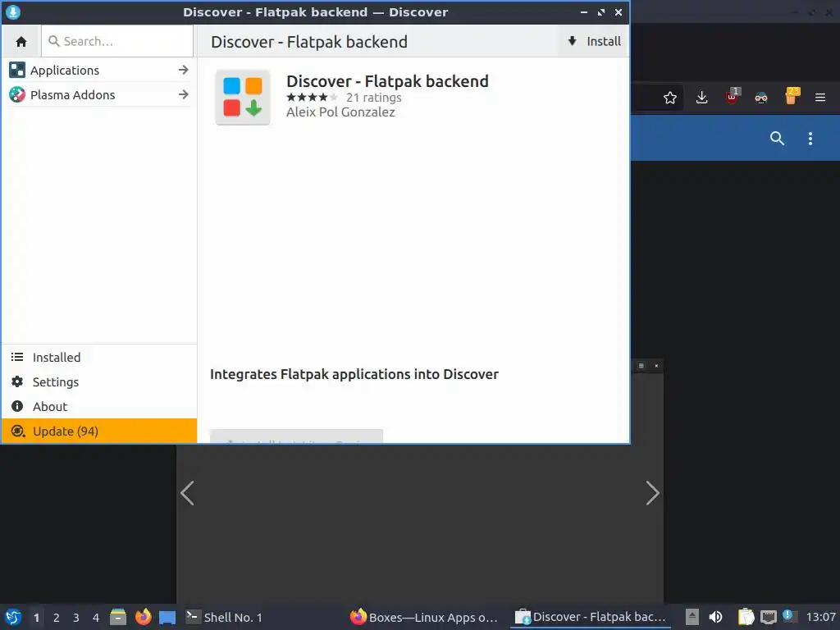Screen dimensions: 840x630
Task: Open Update (94) page
Action: 99,431
